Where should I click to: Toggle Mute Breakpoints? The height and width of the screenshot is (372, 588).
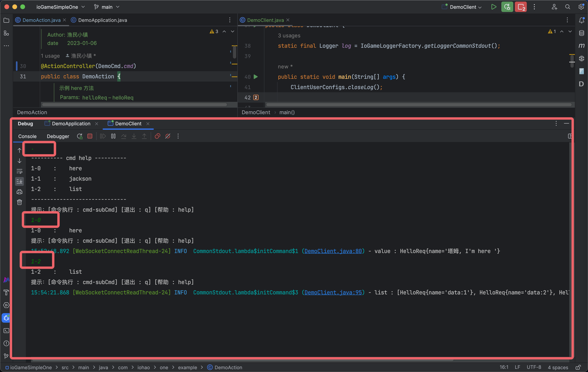168,136
